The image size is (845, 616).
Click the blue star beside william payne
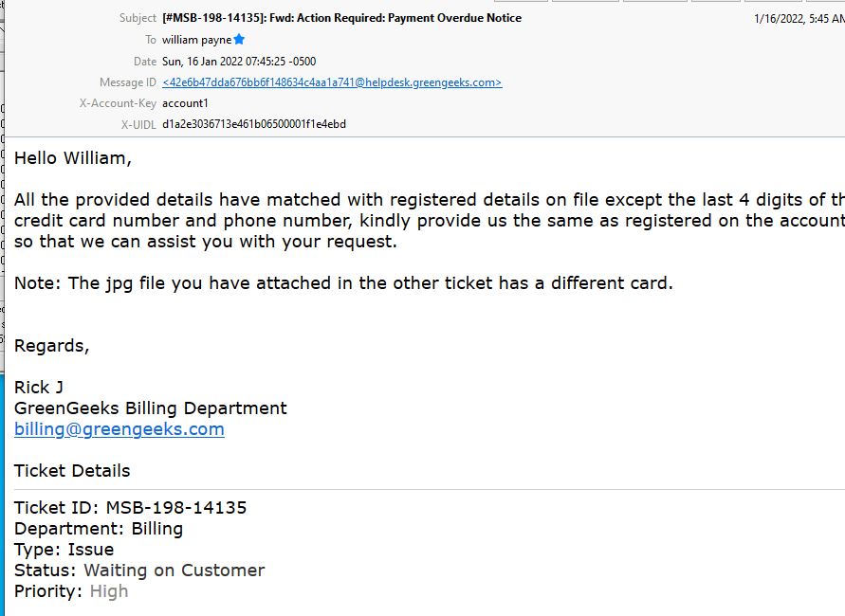tap(239, 39)
